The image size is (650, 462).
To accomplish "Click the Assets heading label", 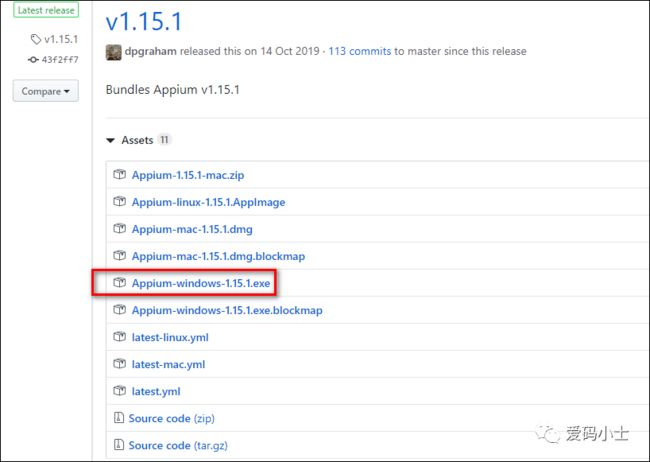I will [137, 140].
